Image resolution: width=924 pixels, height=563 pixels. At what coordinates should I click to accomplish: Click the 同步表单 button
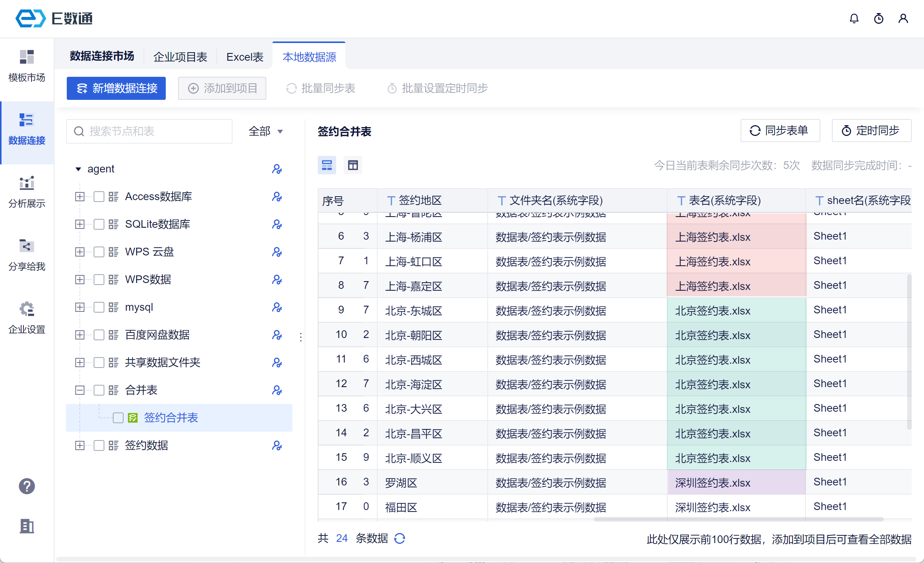click(780, 131)
